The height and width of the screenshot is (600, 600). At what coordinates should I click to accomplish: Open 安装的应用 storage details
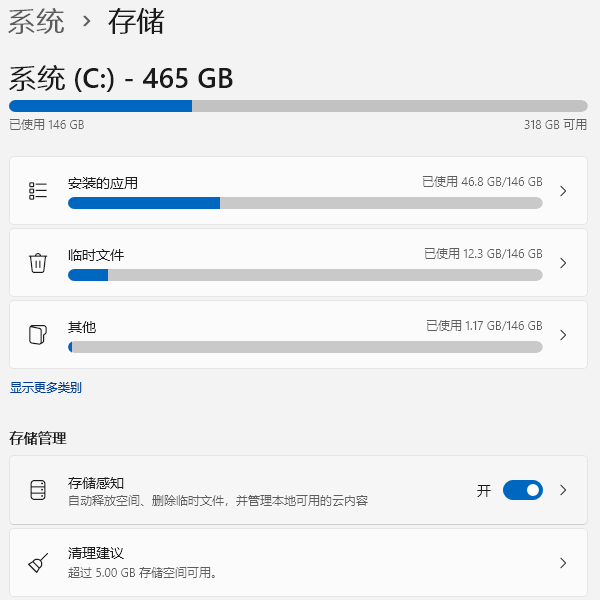[x=103, y=183]
